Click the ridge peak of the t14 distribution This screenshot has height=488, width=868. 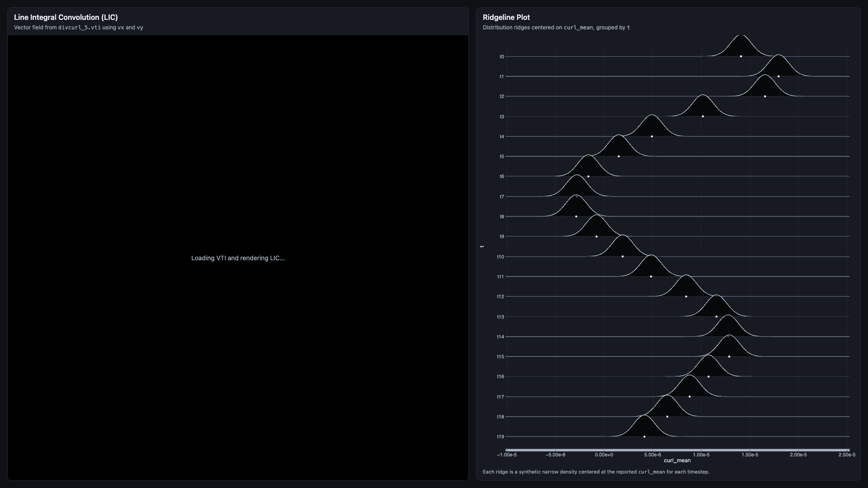[x=727, y=315]
